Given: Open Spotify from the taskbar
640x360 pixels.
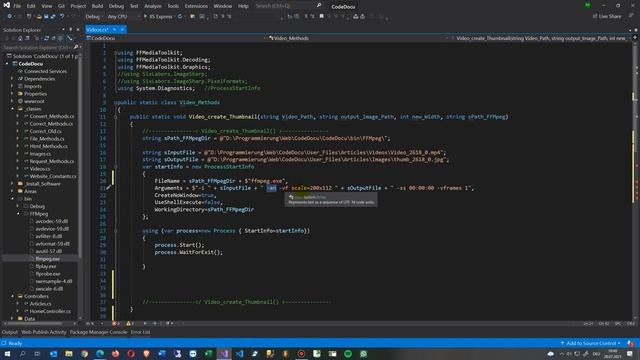Looking at the screenshot, I should pos(348,354).
